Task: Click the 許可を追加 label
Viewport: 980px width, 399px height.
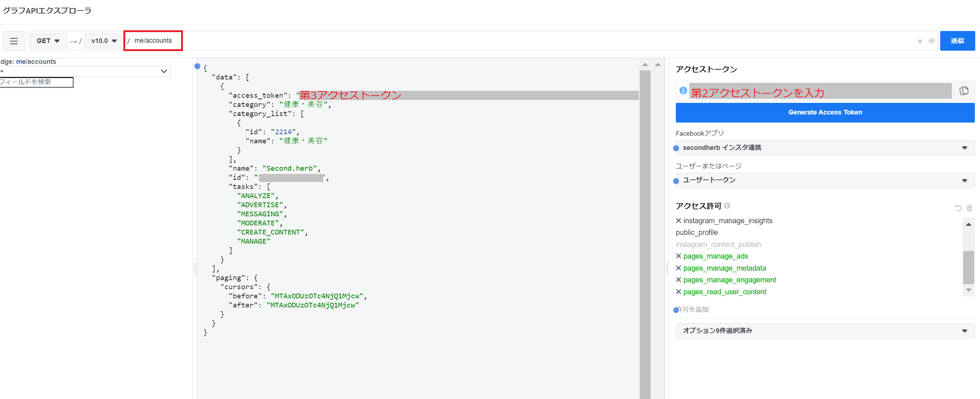Action: [693, 309]
